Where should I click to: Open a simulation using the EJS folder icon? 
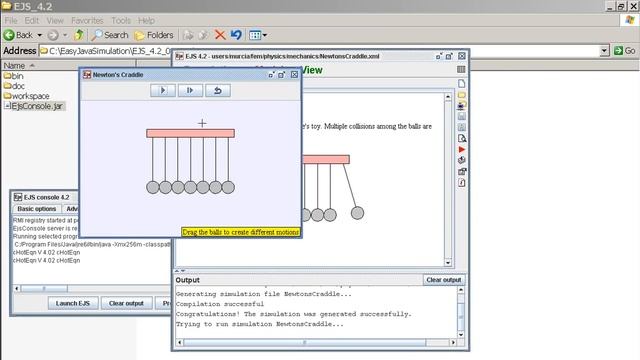tap(462, 95)
